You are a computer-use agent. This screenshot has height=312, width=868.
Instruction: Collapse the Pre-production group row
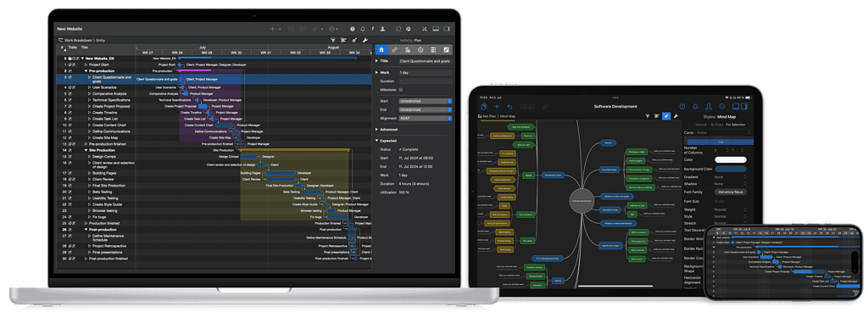[86, 71]
